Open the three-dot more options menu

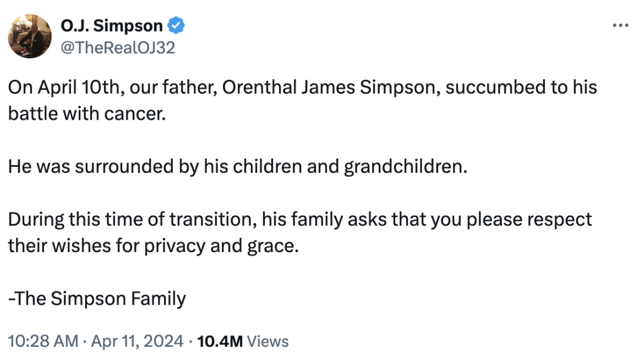[x=621, y=26]
